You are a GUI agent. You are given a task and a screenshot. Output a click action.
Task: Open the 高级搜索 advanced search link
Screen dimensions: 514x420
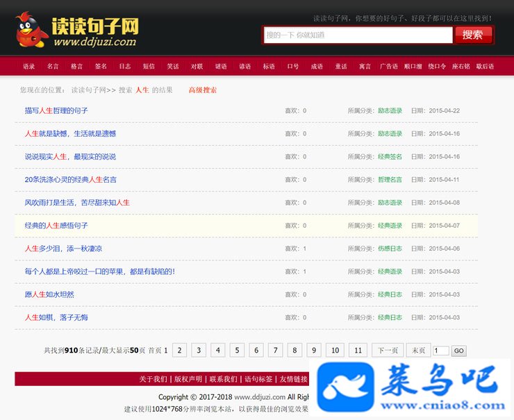point(203,90)
